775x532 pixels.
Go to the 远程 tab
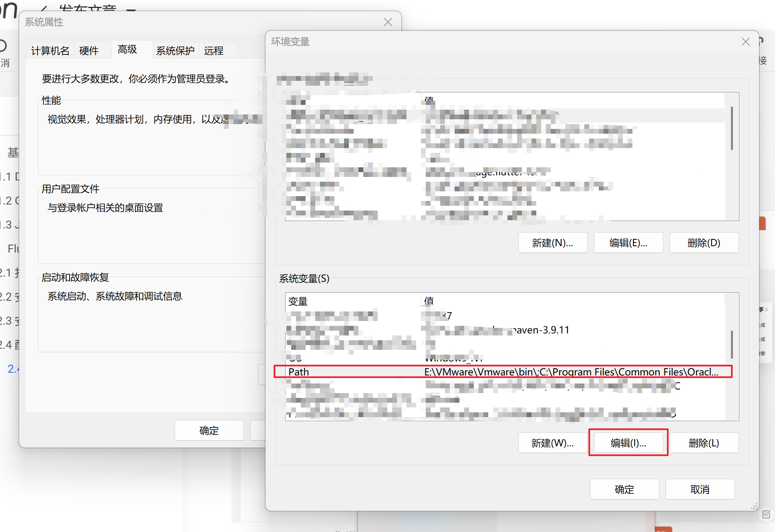click(x=213, y=51)
